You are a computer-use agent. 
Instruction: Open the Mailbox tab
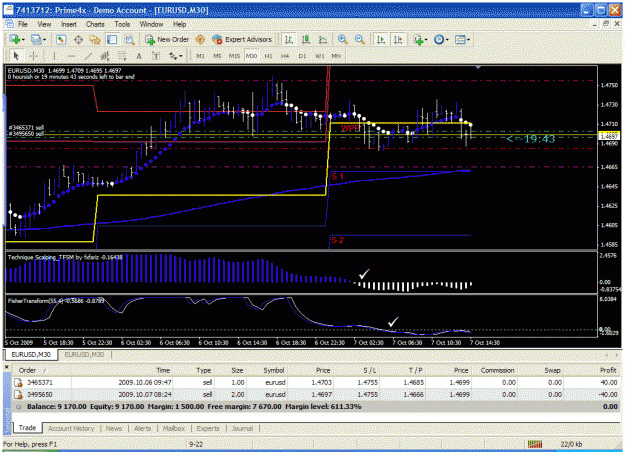(x=174, y=428)
